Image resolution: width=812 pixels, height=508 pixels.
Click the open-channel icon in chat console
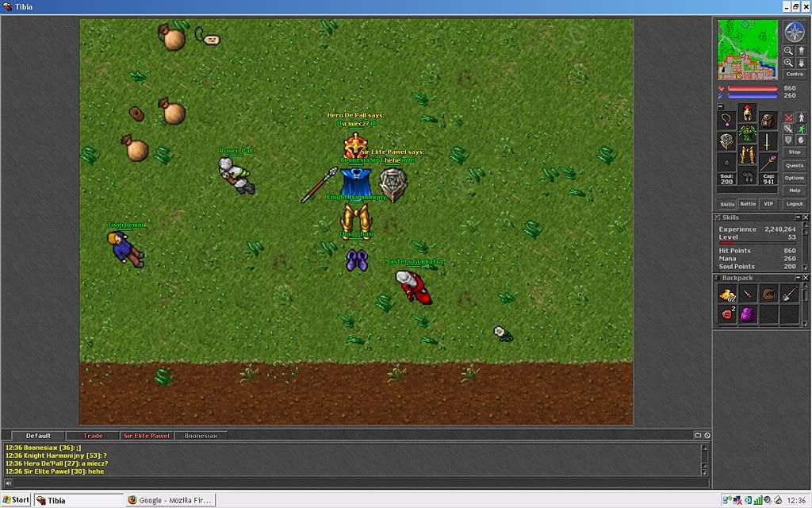click(x=698, y=436)
